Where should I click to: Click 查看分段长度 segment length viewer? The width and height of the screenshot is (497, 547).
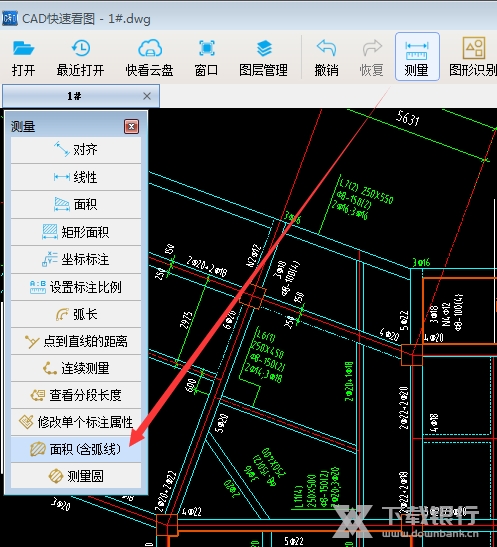[x=76, y=395]
